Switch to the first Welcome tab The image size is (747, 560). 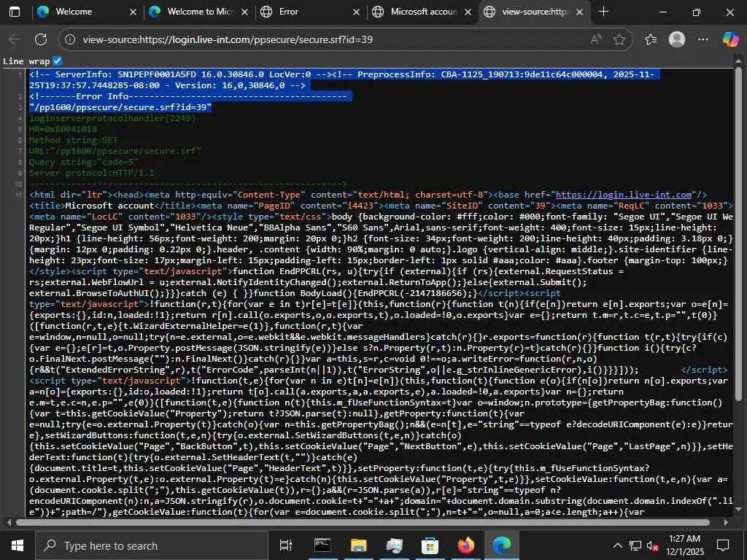tap(88, 12)
